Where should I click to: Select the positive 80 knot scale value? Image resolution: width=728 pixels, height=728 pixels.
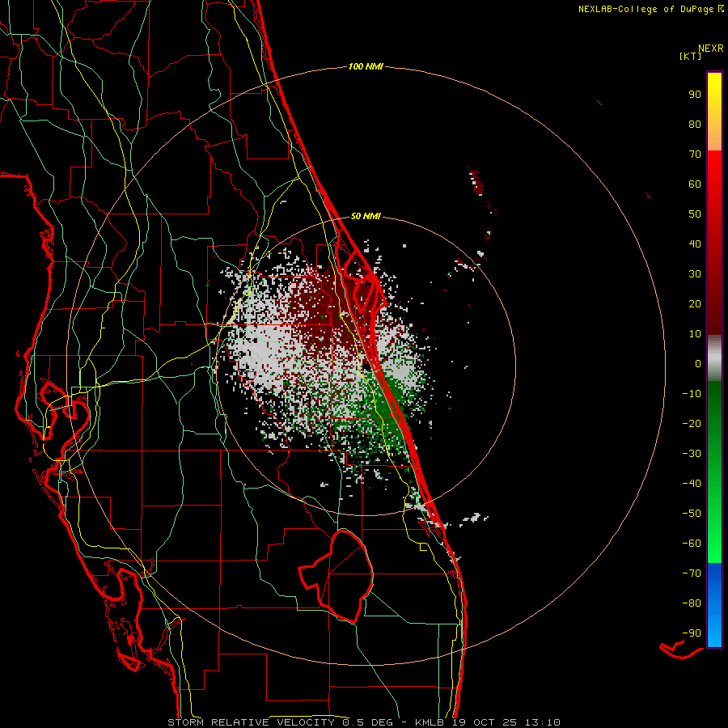tap(695, 125)
